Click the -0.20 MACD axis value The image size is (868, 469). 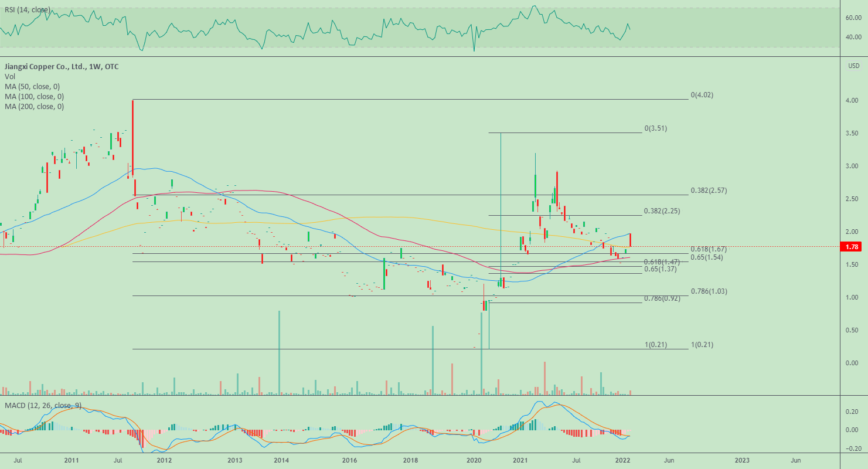pos(853,449)
